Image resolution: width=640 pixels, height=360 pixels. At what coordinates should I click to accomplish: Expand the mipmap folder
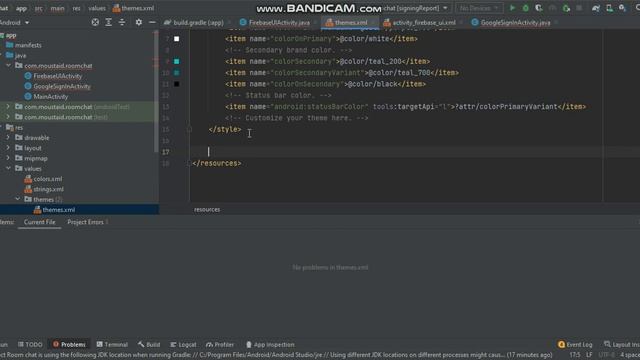point(8,158)
